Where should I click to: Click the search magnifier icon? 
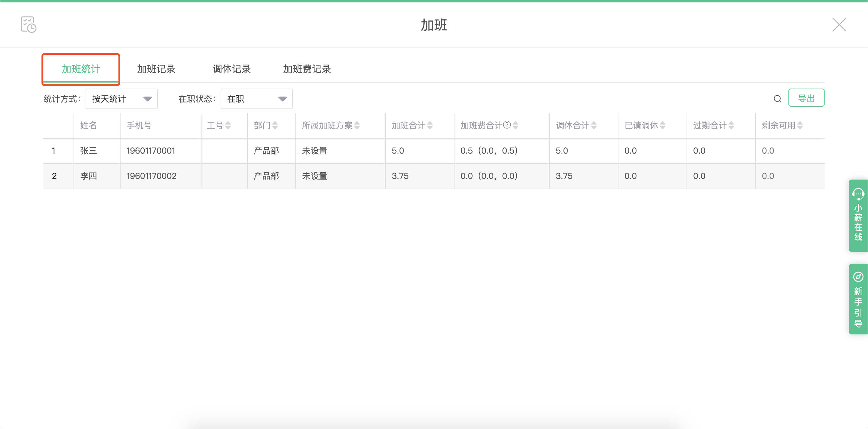(777, 99)
